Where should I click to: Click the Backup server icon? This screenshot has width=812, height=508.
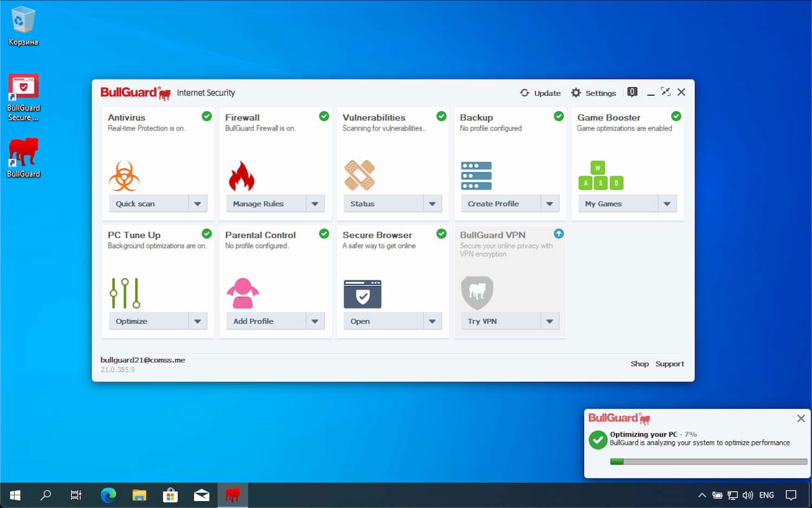pyautogui.click(x=476, y=175)
